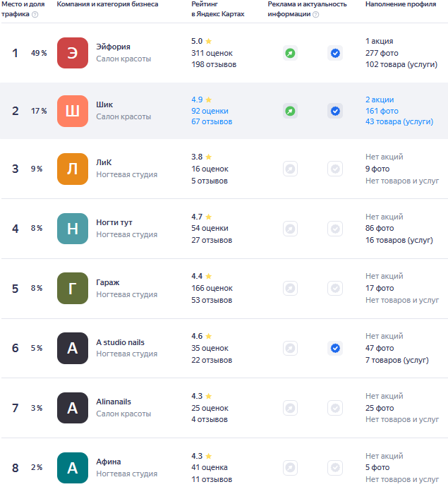Open the Эйфория red avatar thumbnail
Image resolution: width=448 pixels, height=494 pixels.
[x=73, y=53]
